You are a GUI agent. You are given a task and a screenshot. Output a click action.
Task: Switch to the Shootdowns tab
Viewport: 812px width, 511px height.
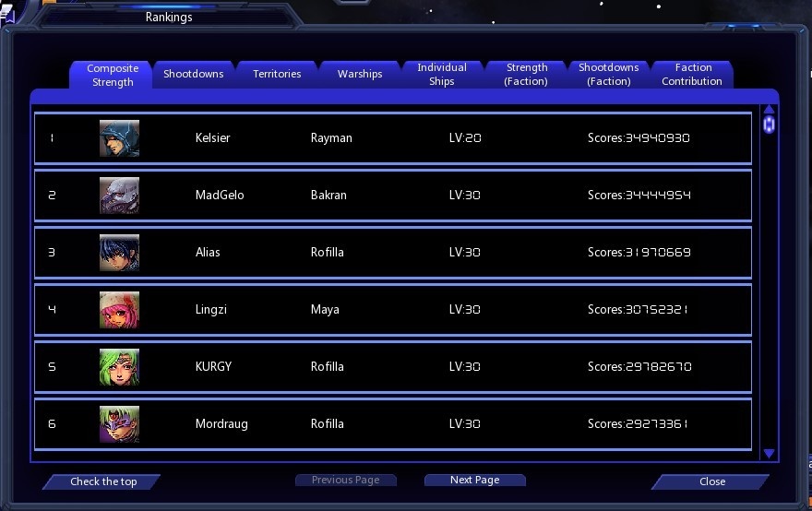(194, 75)
